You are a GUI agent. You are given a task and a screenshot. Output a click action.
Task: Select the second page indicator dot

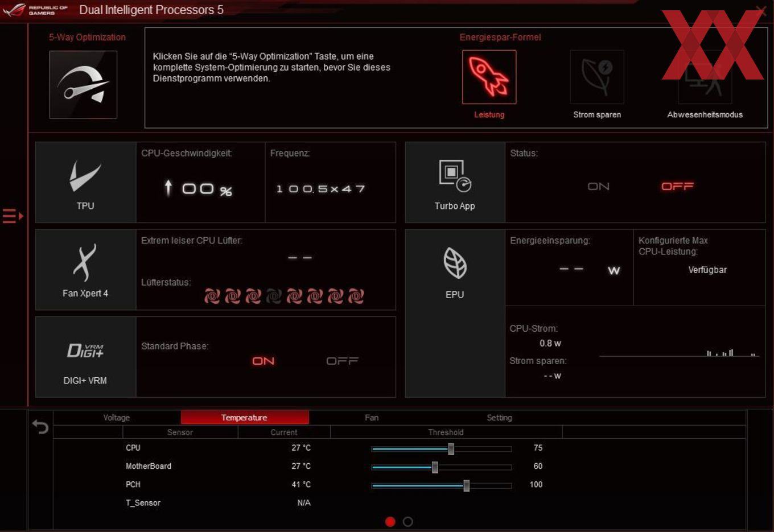pos(408,522)
